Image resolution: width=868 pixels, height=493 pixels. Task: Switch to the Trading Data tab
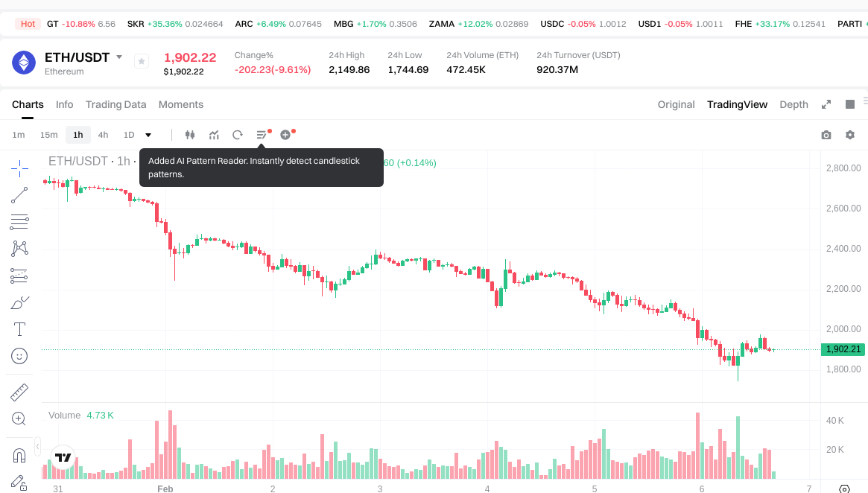115,104
